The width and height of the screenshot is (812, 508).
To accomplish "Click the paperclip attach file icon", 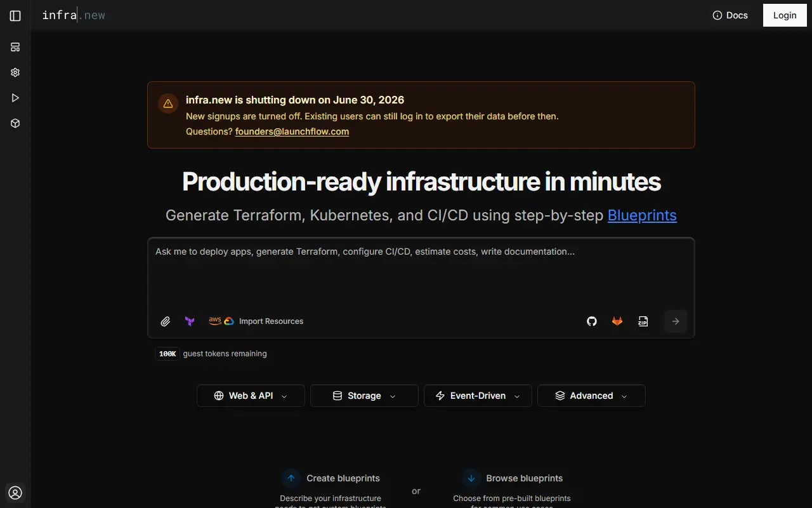I will pyautogui.click(x=166, y=321).
